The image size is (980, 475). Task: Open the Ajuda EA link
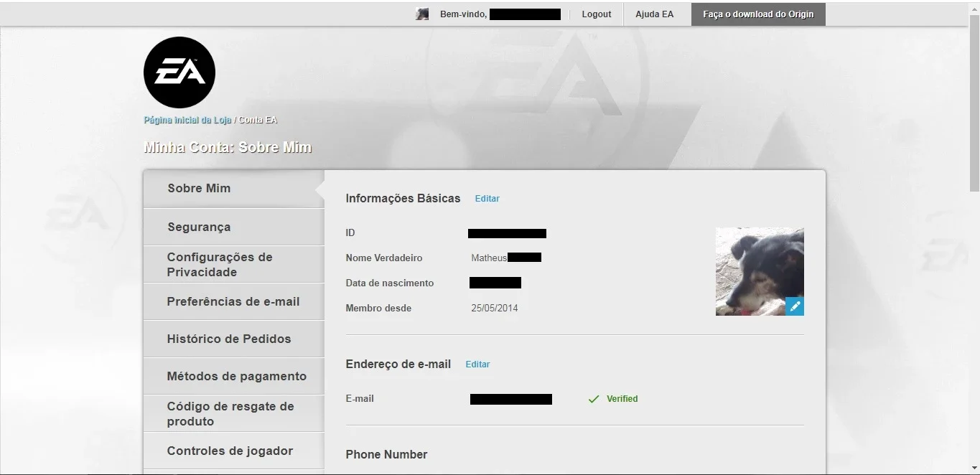[x=654, y=14]
